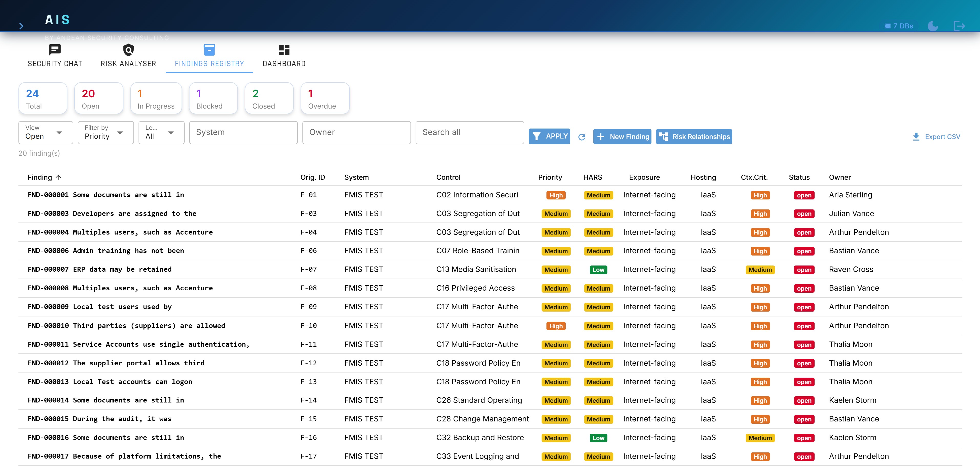Click control C28 Change Management

click(482, 419)
